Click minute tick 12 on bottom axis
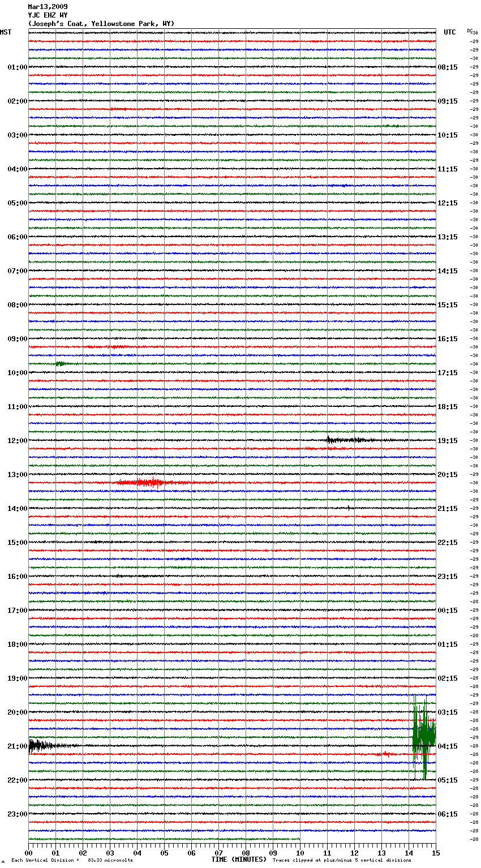481x868 pixels. [354, 853]
